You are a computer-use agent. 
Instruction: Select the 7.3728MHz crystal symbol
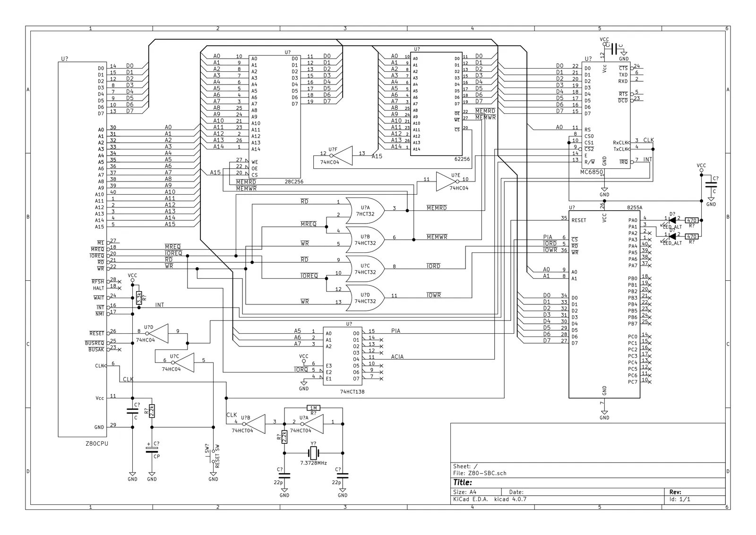pyautogui.click(x=313, y=454)
